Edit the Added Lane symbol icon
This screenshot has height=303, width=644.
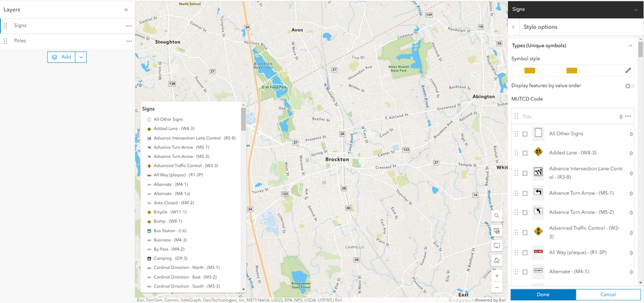tap(538, 152)
